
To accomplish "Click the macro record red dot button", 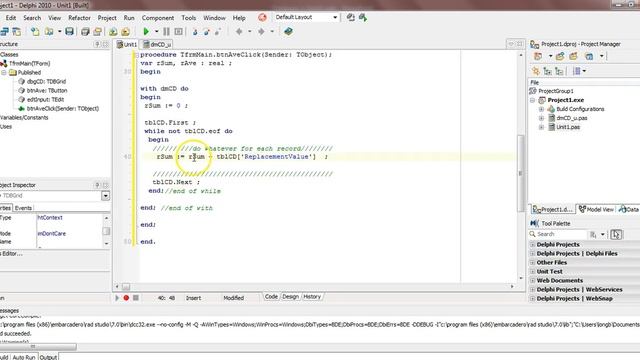I will [126, 298].
